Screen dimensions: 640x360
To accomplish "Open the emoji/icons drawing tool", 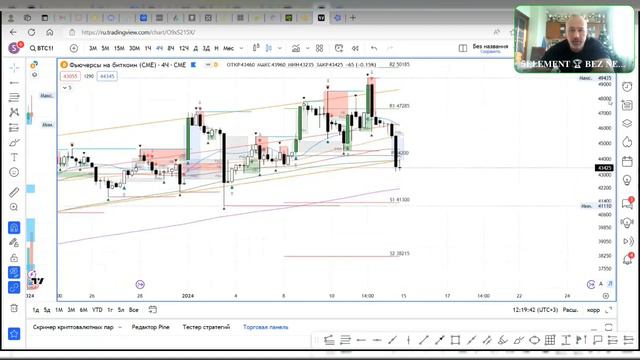I will [14, 172].
